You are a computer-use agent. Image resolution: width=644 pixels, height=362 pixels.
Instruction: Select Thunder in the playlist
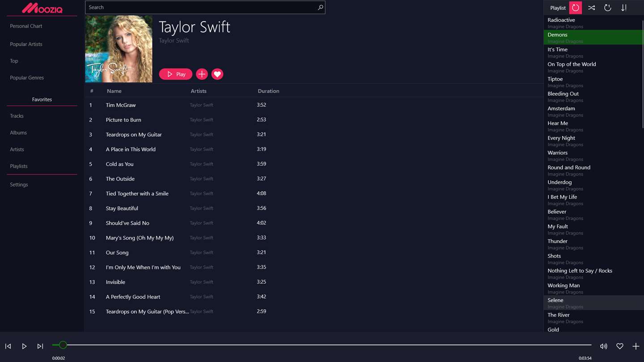593,244
